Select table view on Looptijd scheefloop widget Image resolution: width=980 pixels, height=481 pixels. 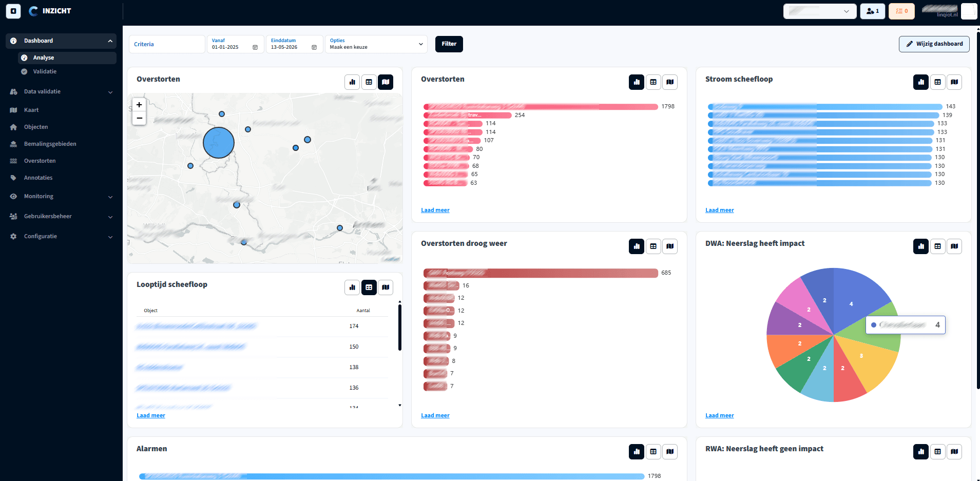pos(369,287)
